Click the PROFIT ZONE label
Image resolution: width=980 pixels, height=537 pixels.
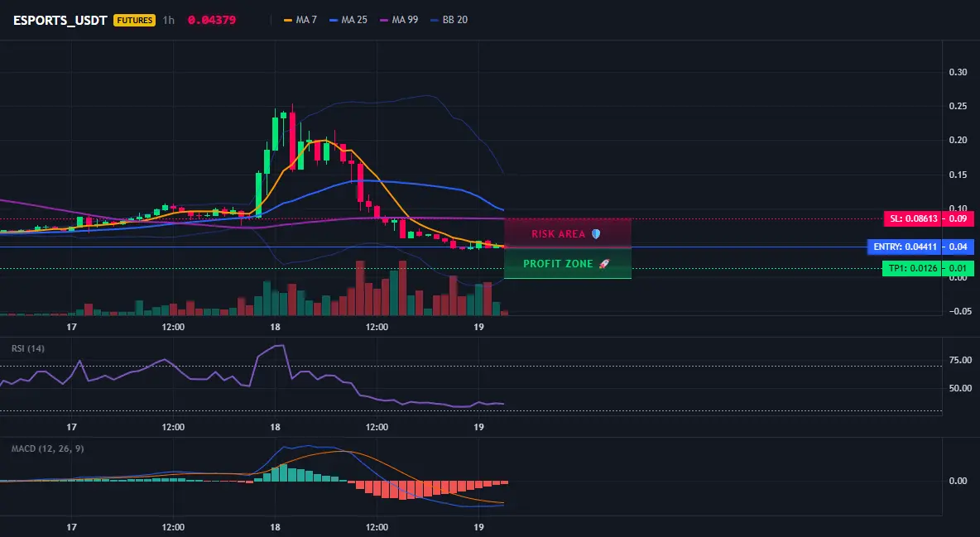(558, 264)
